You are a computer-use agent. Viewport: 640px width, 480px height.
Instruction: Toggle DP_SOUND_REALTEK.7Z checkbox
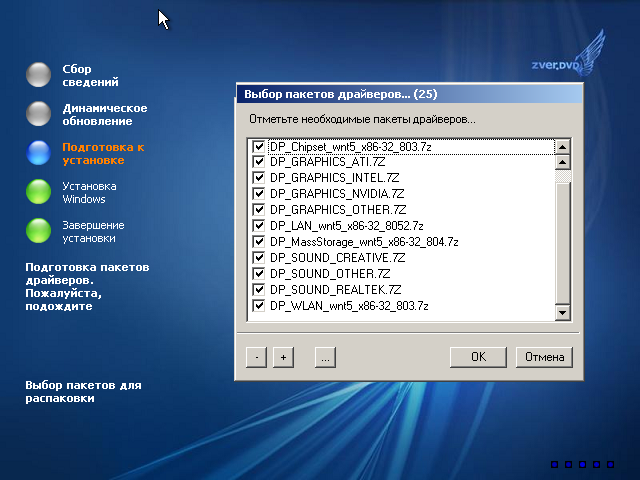click(258, 289)
